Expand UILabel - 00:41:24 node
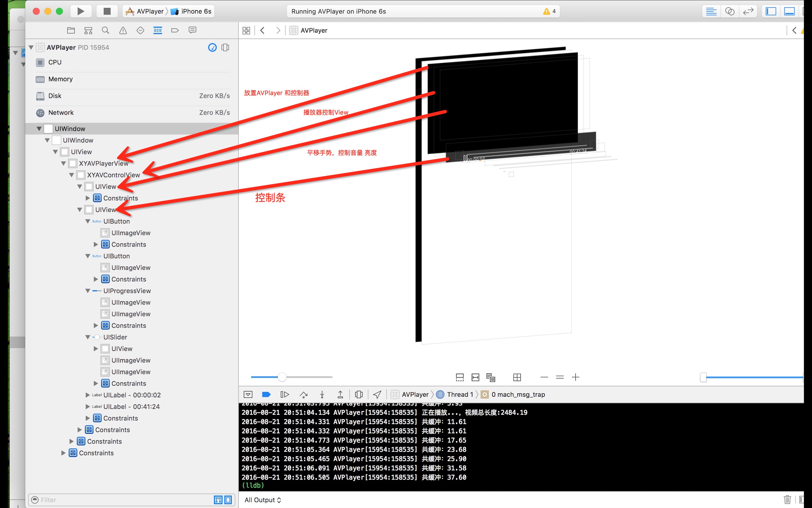This screenshot has width=812, height=508. coord(88,406)
